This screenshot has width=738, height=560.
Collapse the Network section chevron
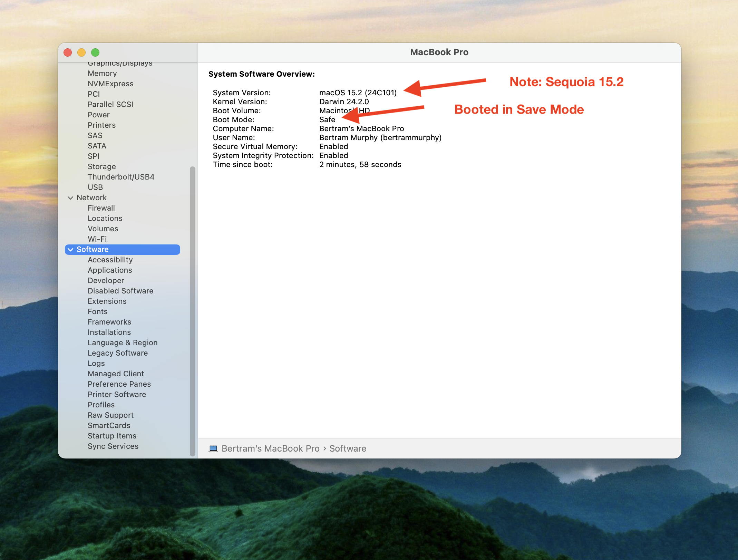70,198
